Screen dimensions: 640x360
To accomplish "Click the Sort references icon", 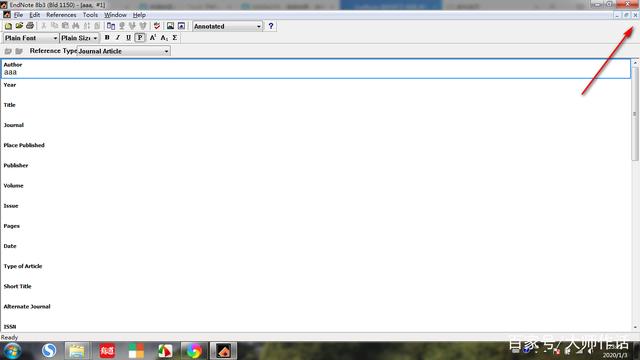I will 86,26.
